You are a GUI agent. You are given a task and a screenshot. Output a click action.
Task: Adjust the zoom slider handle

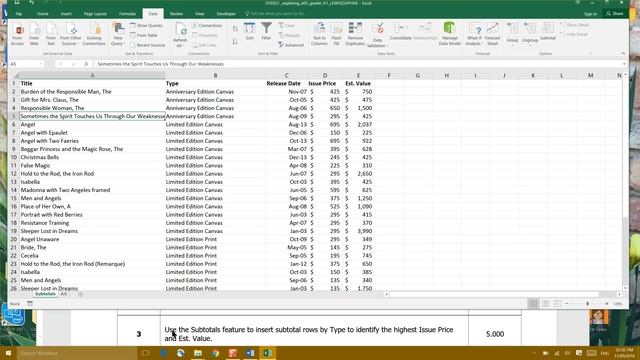(x=588, y=304)
